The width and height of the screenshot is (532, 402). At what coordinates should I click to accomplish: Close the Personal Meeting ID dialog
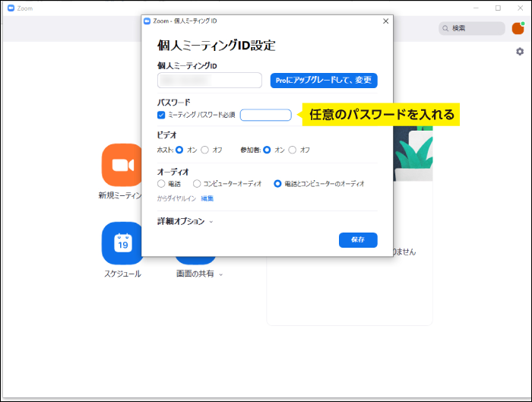(x=386, y=21)
